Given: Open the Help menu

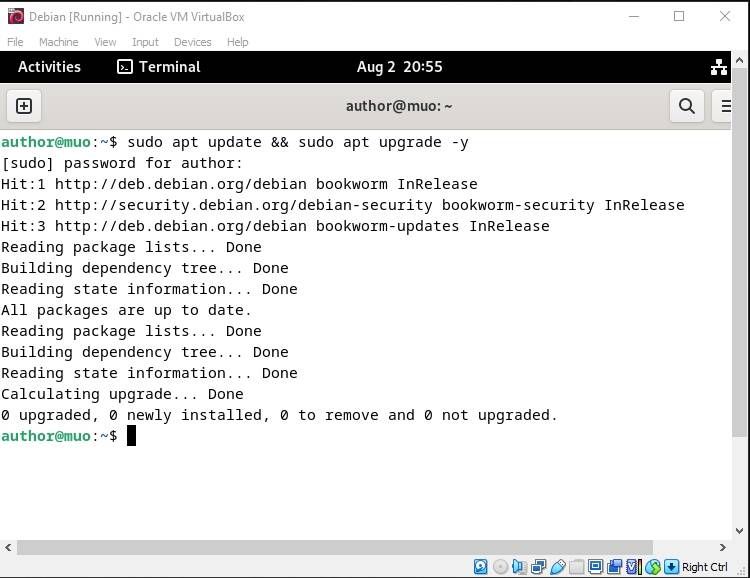Looking at the screenshot, I should [x=237, y=42].
